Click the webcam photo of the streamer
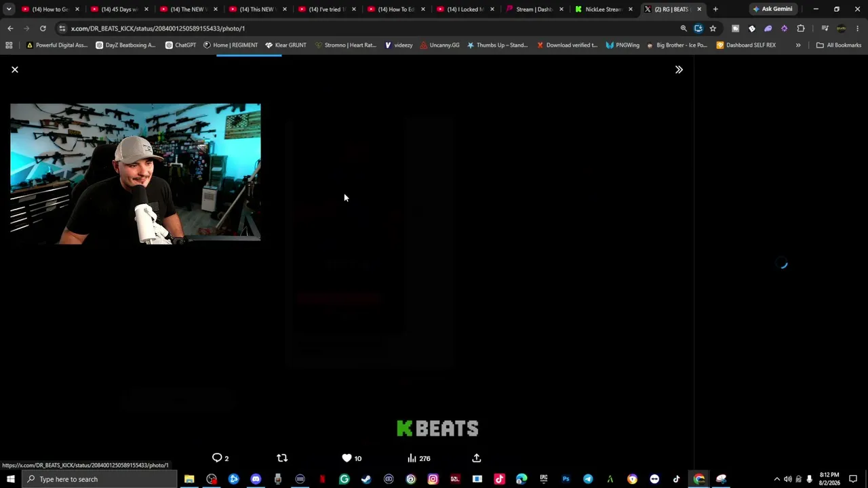 [x=136, y=174]
